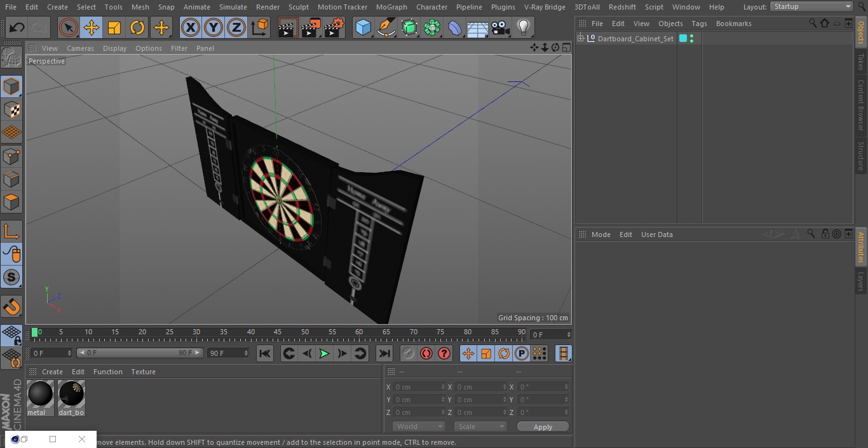Viewport: 868px width, 448px height.
Task: Toggle X axis lock
Action: (x=190, y=27)
